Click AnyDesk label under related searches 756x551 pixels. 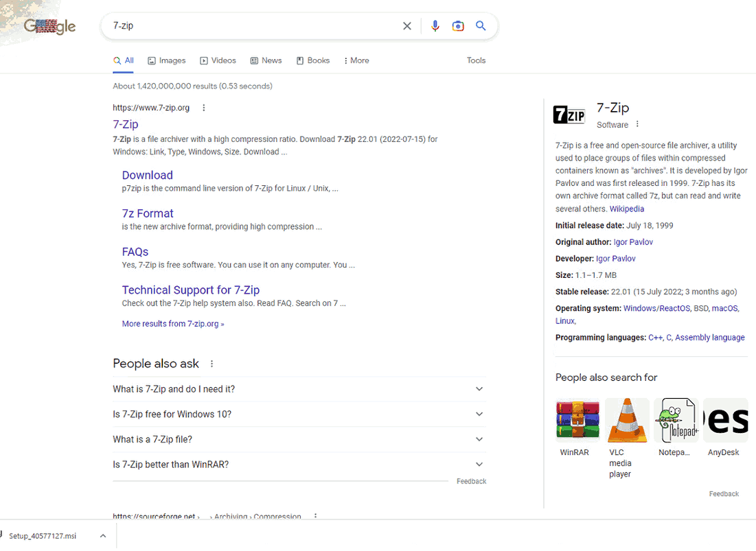[723, 452]
